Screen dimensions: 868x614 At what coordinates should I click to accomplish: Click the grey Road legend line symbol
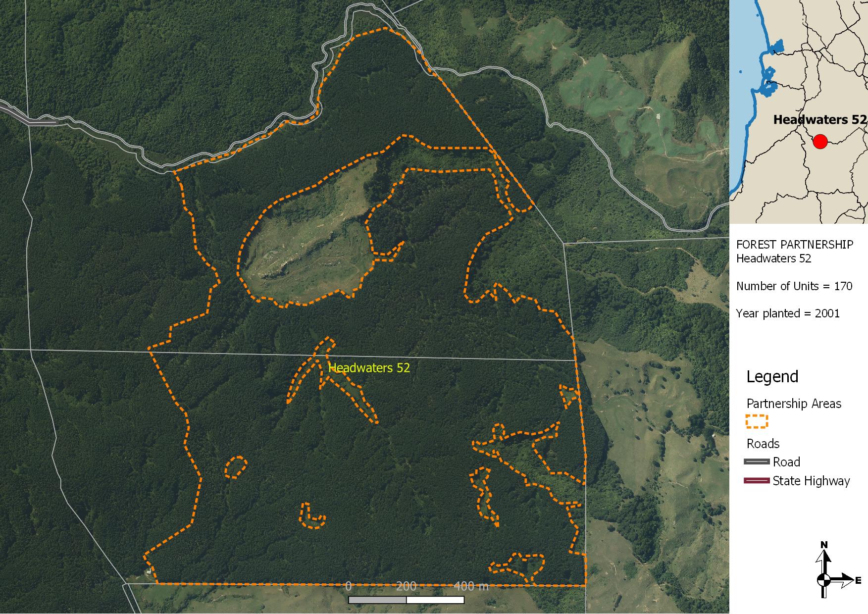[x=757, y=462]
